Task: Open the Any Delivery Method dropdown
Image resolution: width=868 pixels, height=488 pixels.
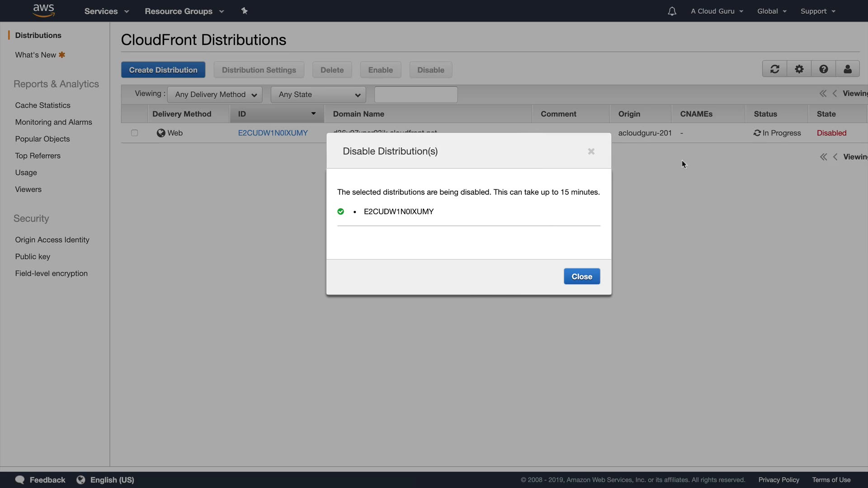Action: click(215, 94)
